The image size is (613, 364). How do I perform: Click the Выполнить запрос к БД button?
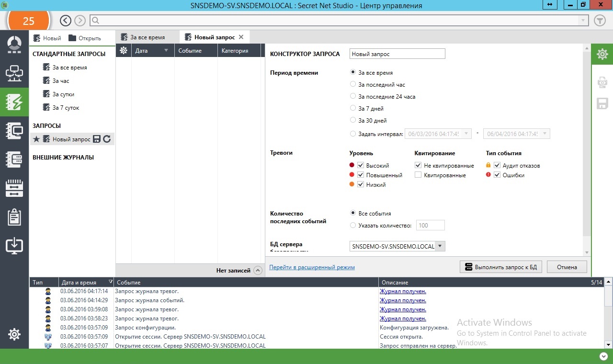click(501, 267)
